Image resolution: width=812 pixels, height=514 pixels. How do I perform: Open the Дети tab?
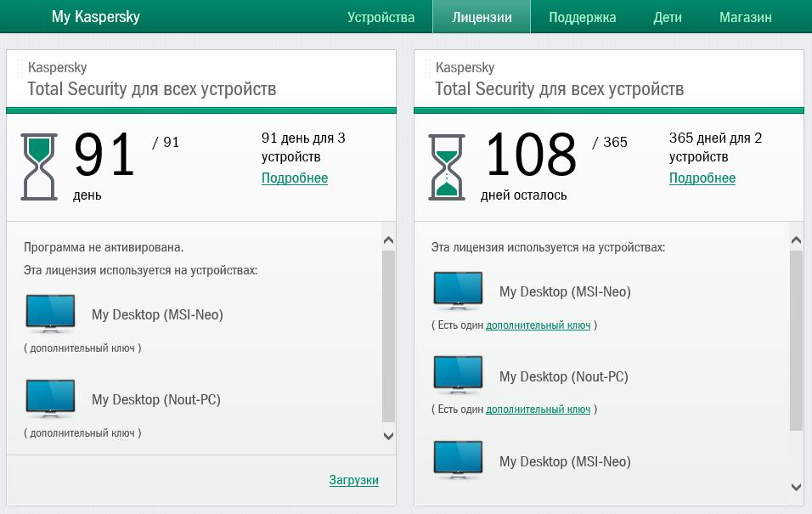pyautogui.click(x=667, y=17)
